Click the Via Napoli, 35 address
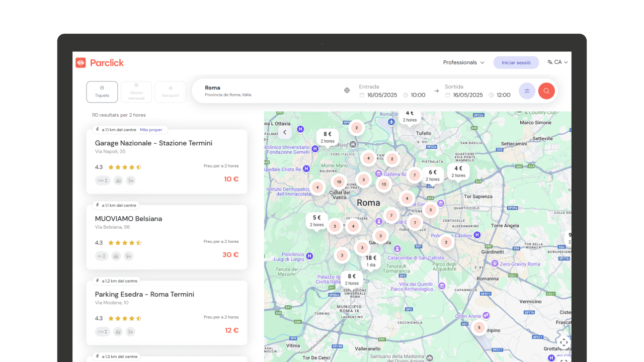Viewport: 644px width, 362px height. click(110, 151)
